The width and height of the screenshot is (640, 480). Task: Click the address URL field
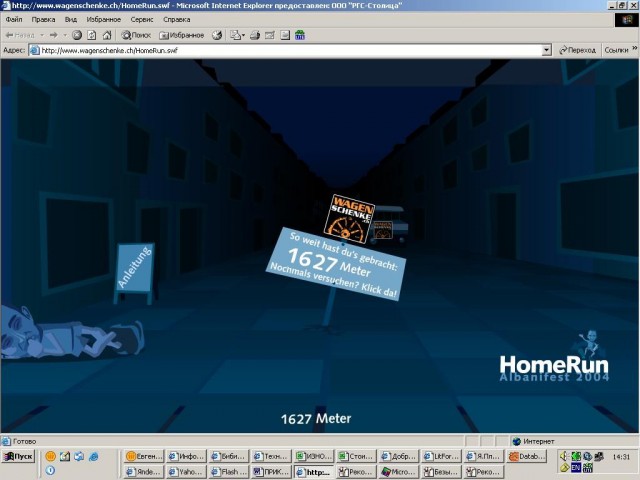click(290, 50)
